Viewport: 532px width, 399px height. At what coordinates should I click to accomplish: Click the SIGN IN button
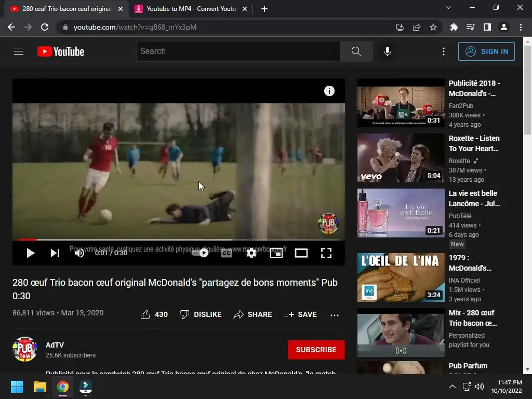[x=486, y=51]
